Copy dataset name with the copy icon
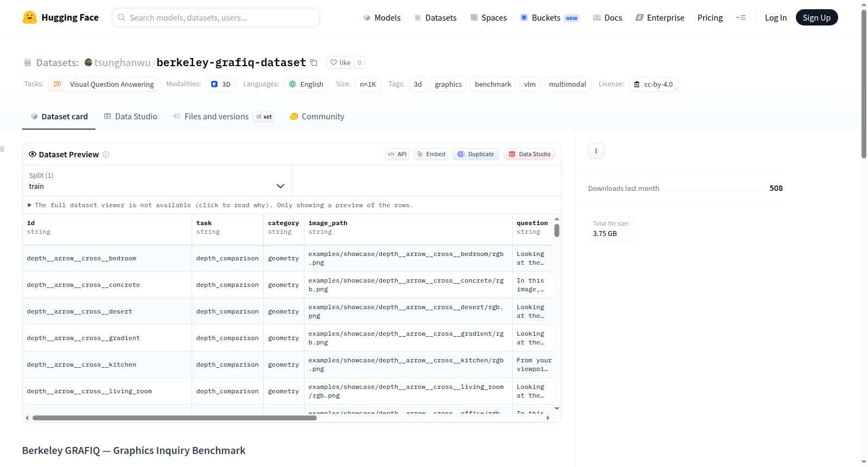Viewport: 868px width, 467px height. coord(314,62)
